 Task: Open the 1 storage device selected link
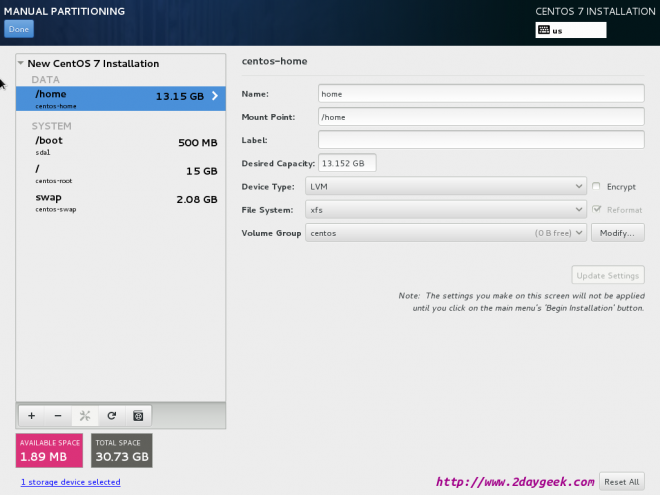coord(69,482)
